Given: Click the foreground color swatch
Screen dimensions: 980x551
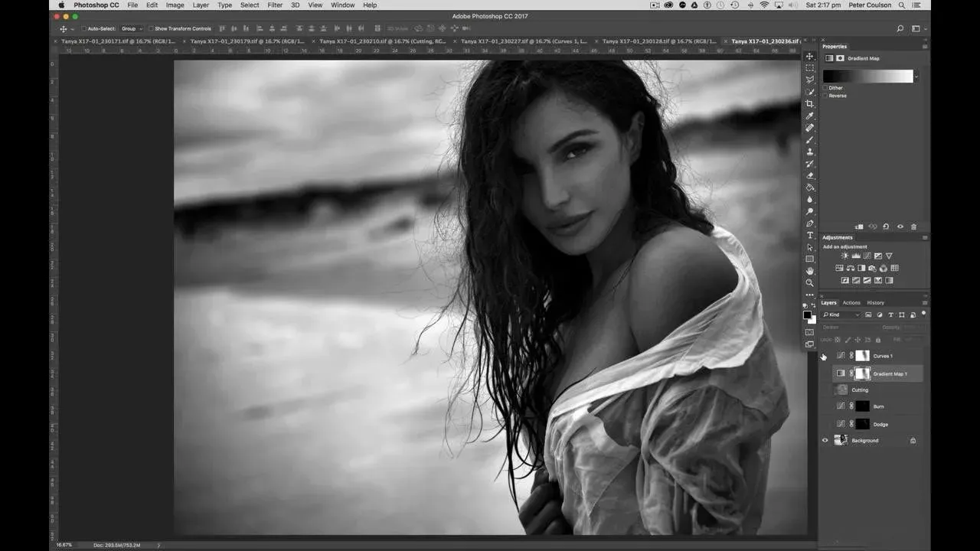Looking at the screenshot, I should [x=807, y=315].
